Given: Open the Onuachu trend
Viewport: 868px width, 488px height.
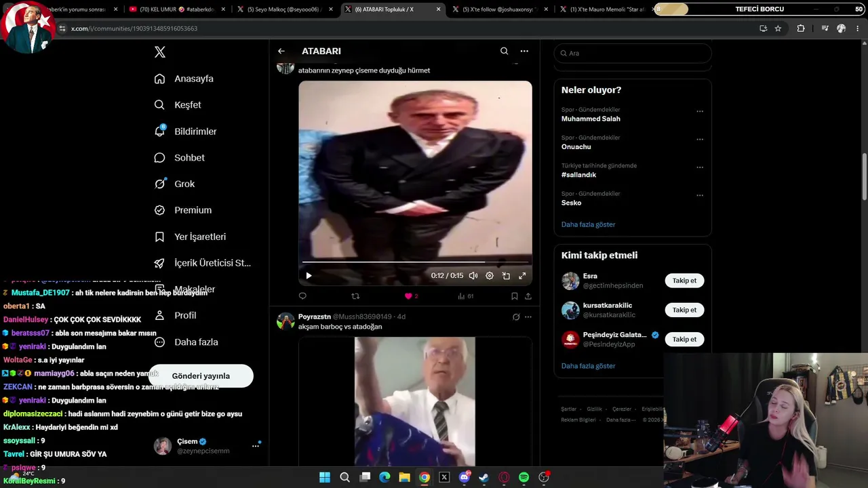Looking at the screenshot, I should coord(576,146).
